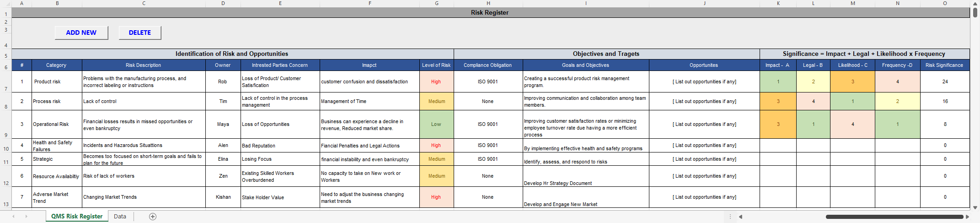980x223 pixels.
Task: Click previous sheet navigation arrow
Action: (x=13, y=217)
